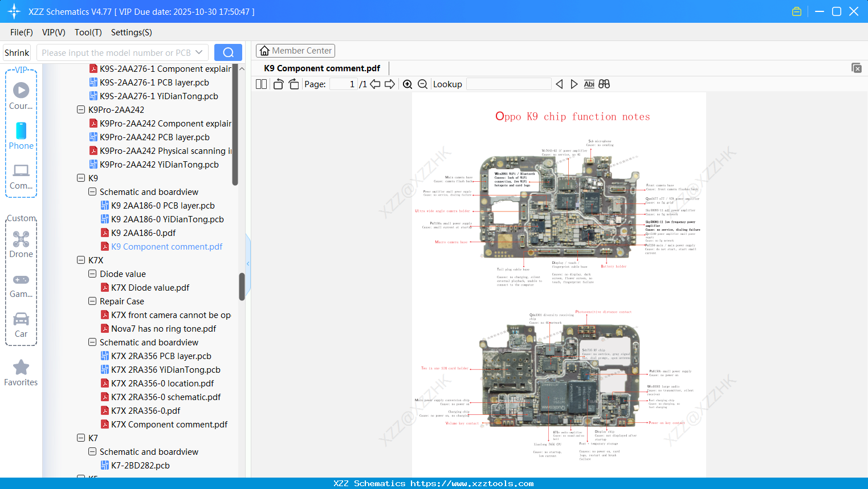The height and width of the screenshot is (489, 868).
Task: Click the Shrink button
Action: 17,52
